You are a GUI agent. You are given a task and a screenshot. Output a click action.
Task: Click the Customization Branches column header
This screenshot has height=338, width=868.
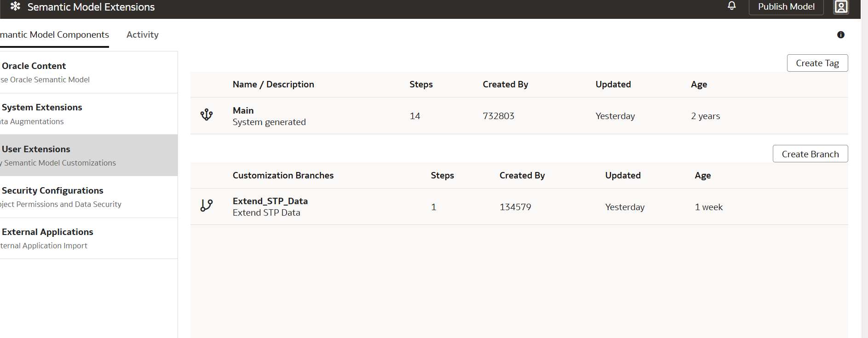(283, 175)
